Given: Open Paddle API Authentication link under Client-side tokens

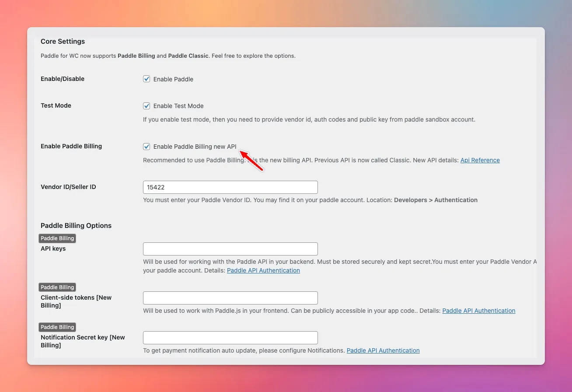Looking at the screenshot, I should click(x=479, y=311).
